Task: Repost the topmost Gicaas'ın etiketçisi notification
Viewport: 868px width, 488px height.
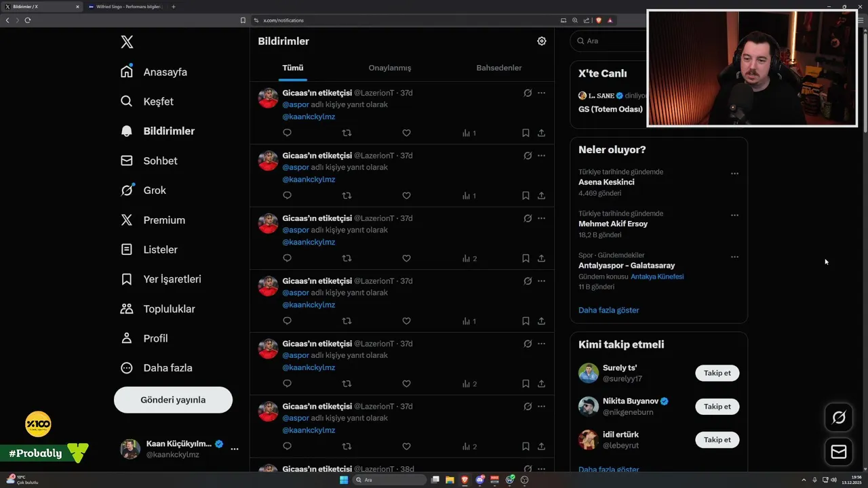Action: (x=347, y=133)
